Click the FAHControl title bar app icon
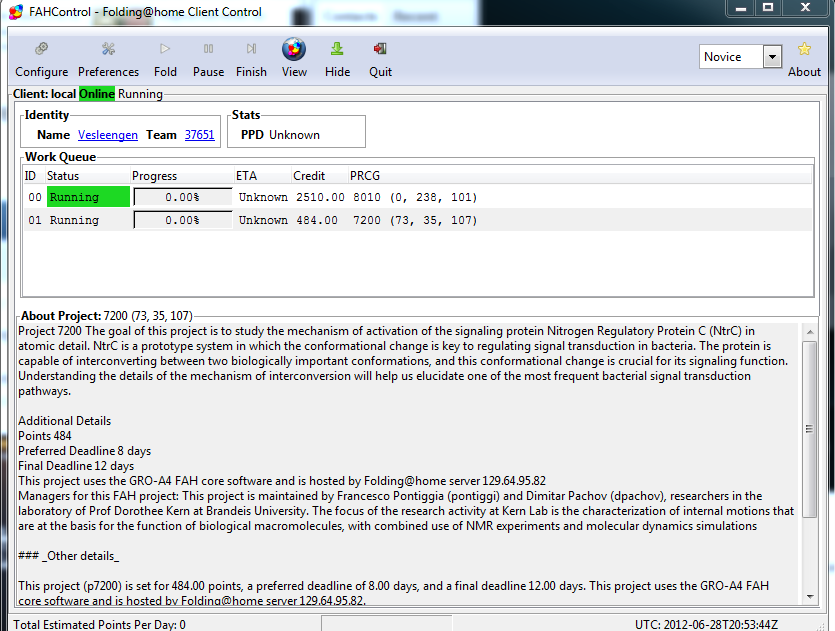Viewport: 835px width, 631px height. coord(16,12)
